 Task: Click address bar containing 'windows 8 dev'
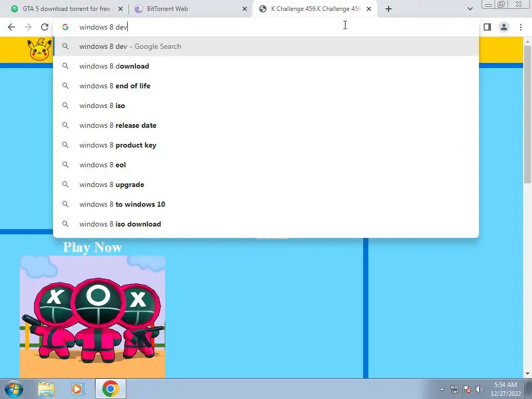pos(266,27)
